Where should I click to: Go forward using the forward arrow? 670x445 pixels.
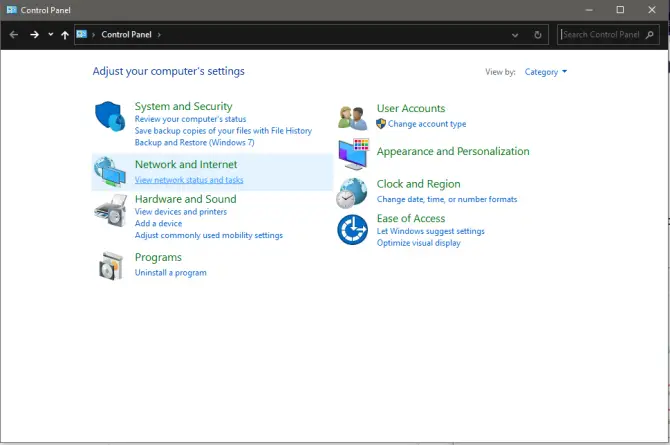click(35, 35)
